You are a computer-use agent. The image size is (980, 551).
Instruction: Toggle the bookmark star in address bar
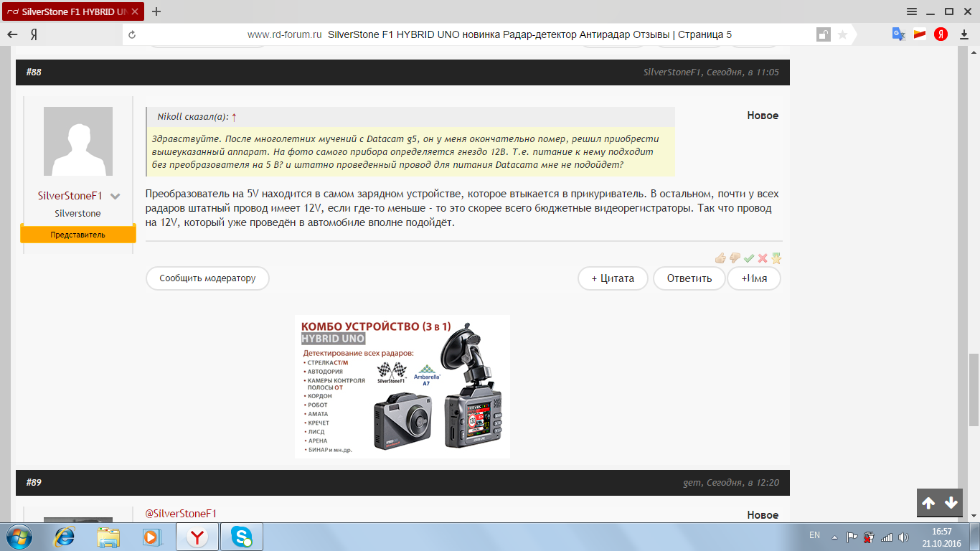pos(843,34)
